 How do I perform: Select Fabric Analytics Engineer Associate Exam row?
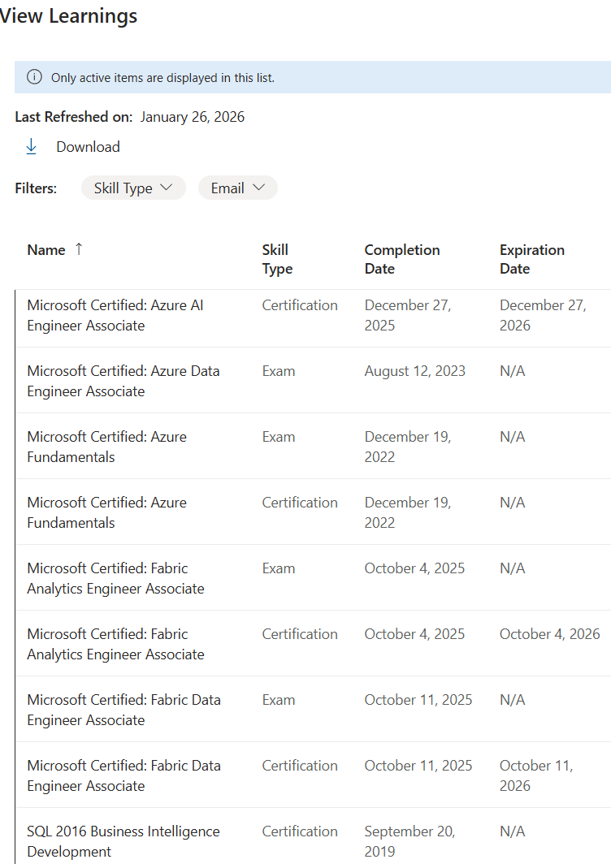pos(313,578)
